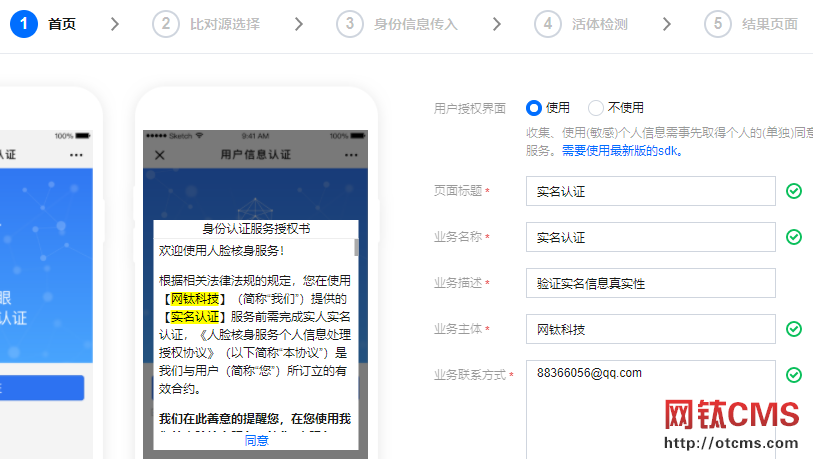Viewport: 813px width, 459px height.
Task: Edit the 业务描述 input field
Action: [x=651, y=283]
